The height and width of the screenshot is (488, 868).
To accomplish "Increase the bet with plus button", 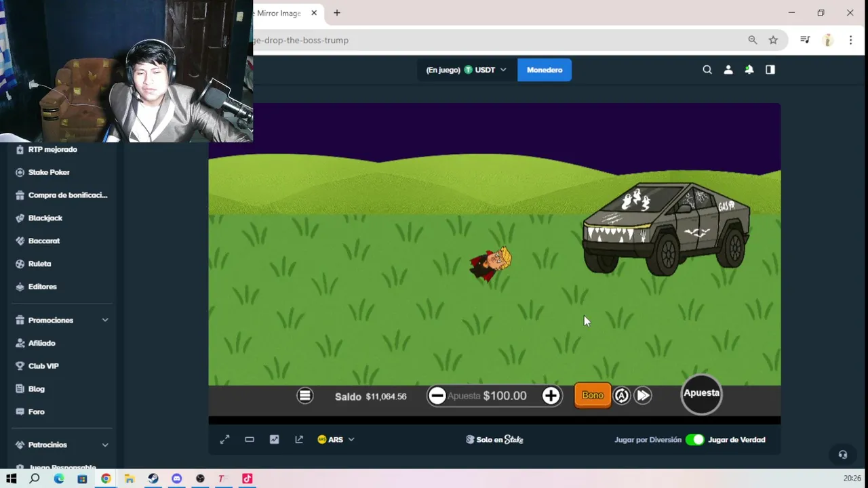I will coord(551,396).
